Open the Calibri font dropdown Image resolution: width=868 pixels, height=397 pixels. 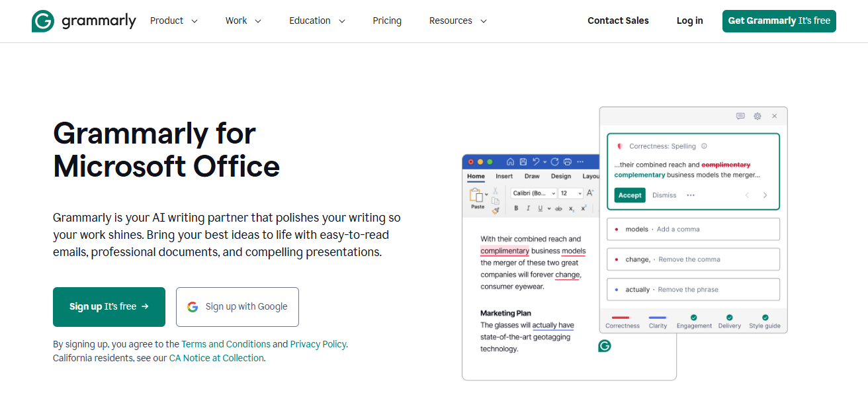click(535, 193)
